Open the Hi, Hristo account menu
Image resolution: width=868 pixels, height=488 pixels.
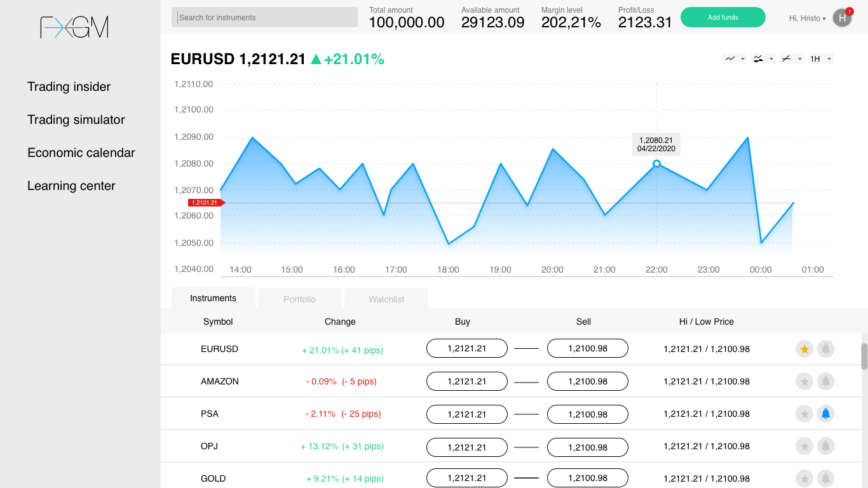pos(807,18)
